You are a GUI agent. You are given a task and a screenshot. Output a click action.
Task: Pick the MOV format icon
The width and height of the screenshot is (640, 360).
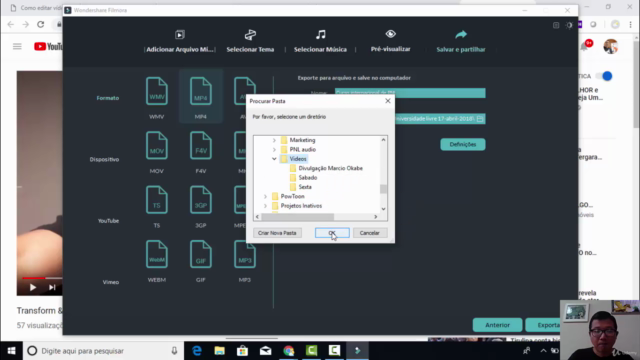pos(157,145)
